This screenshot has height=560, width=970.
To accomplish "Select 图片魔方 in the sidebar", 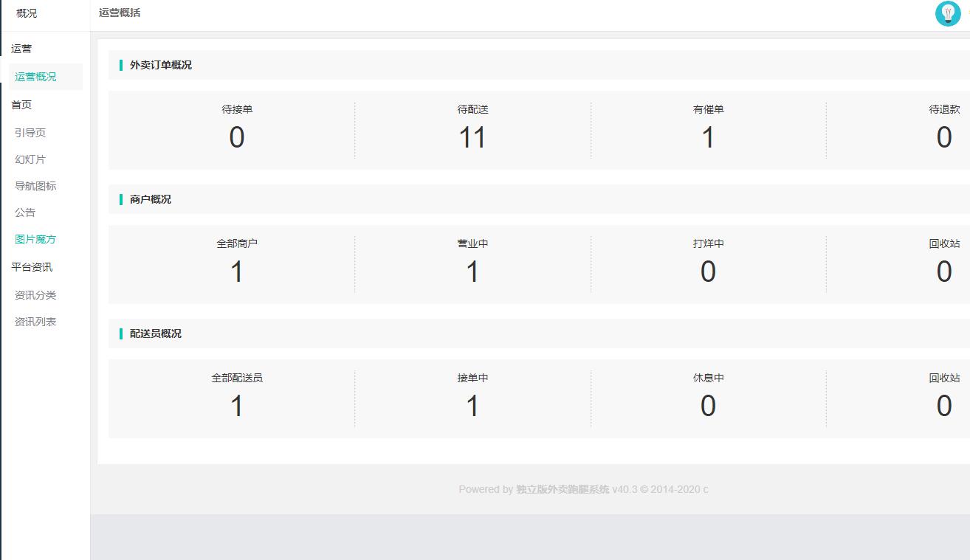I will coord(35,239).
